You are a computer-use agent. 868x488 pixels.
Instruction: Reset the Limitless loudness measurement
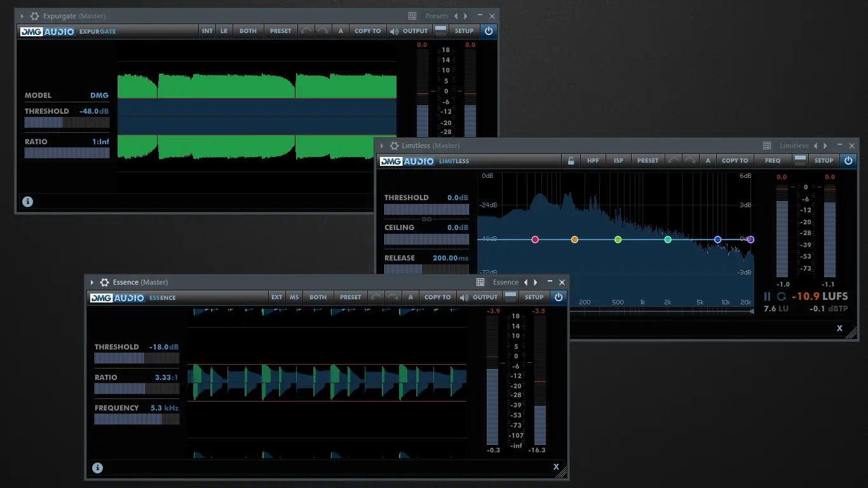(782, 297)
